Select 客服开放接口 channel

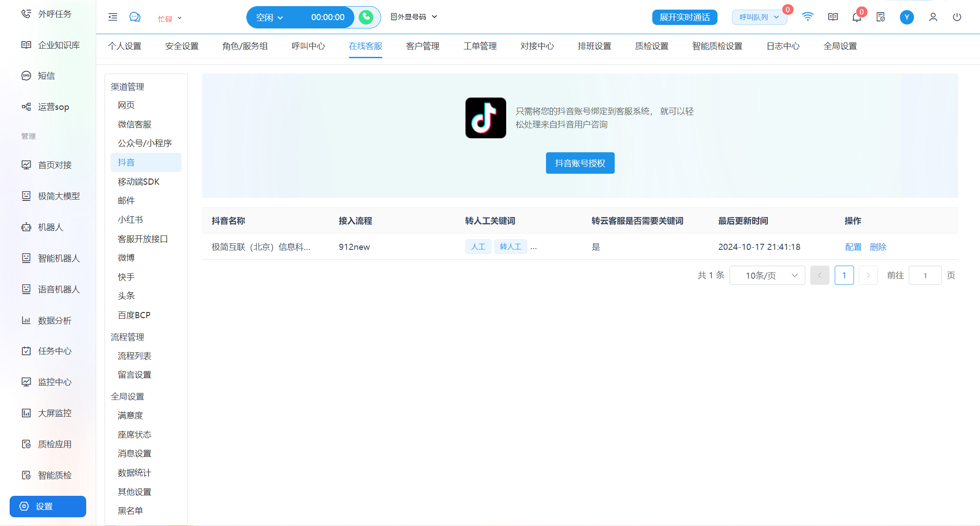point(143,239)
